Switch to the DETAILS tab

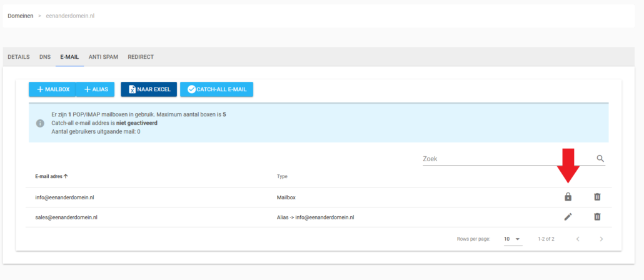[18, 57]
